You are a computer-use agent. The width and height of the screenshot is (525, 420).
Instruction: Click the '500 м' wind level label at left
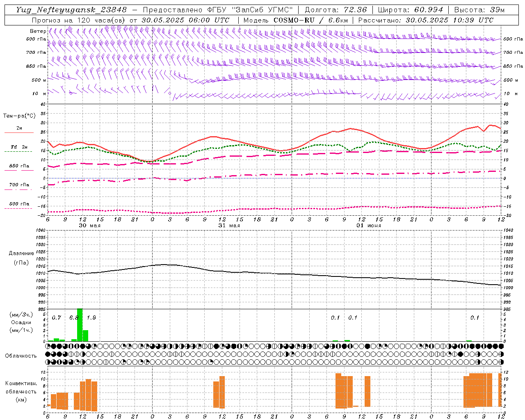pos(39,80)
